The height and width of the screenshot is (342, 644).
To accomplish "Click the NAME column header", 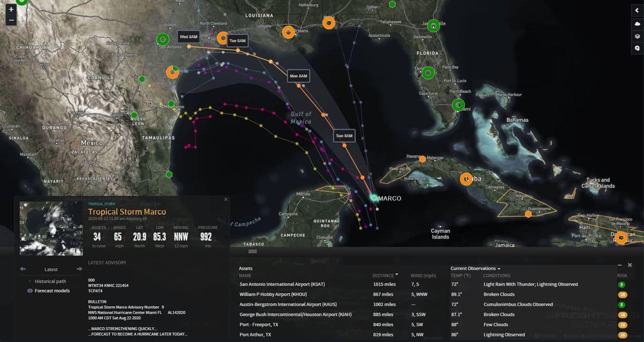I will (x=245, y=275).
